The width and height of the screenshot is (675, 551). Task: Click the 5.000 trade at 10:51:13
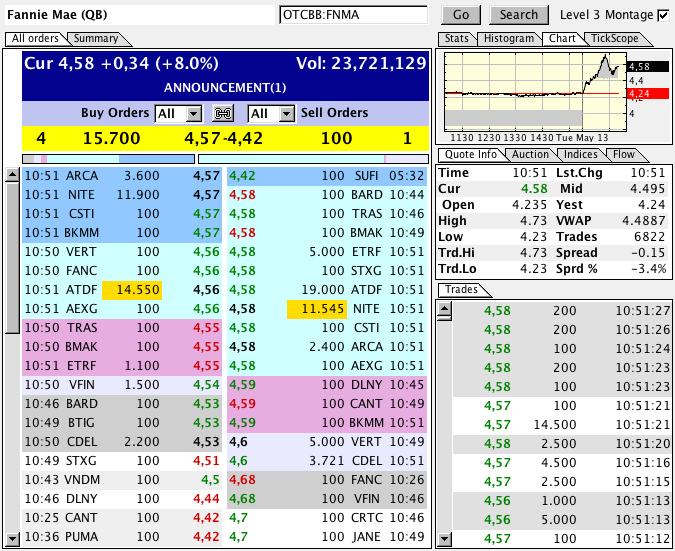[562, 520]
